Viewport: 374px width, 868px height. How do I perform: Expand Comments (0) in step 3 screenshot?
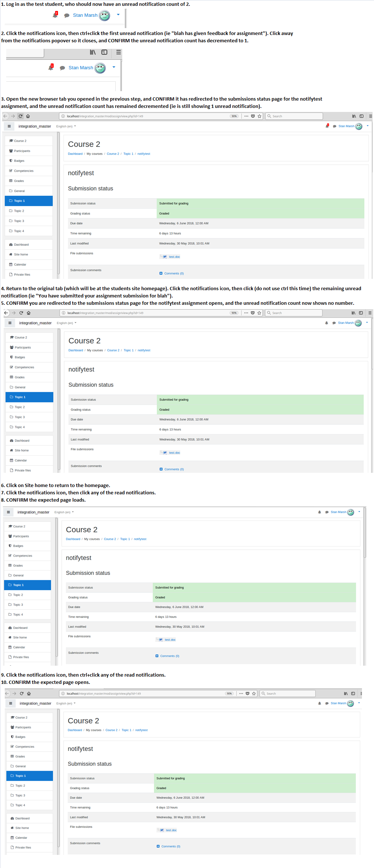pos(171,273)
